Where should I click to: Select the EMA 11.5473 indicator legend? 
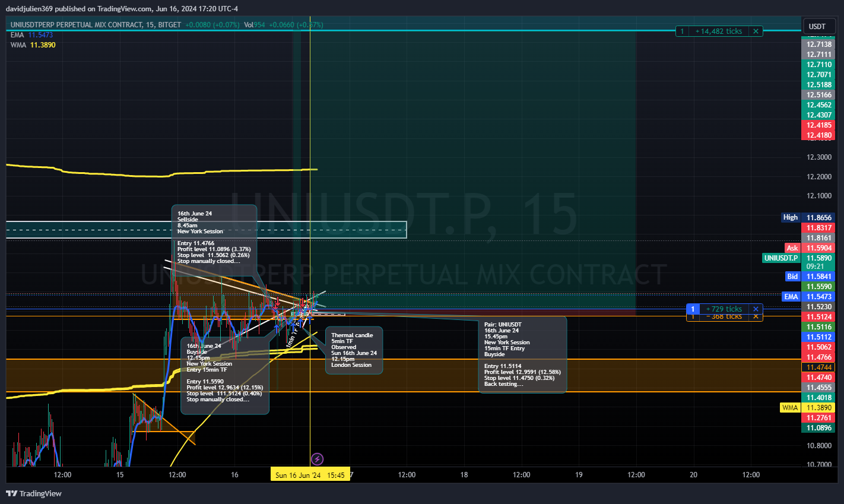point(31,35)
